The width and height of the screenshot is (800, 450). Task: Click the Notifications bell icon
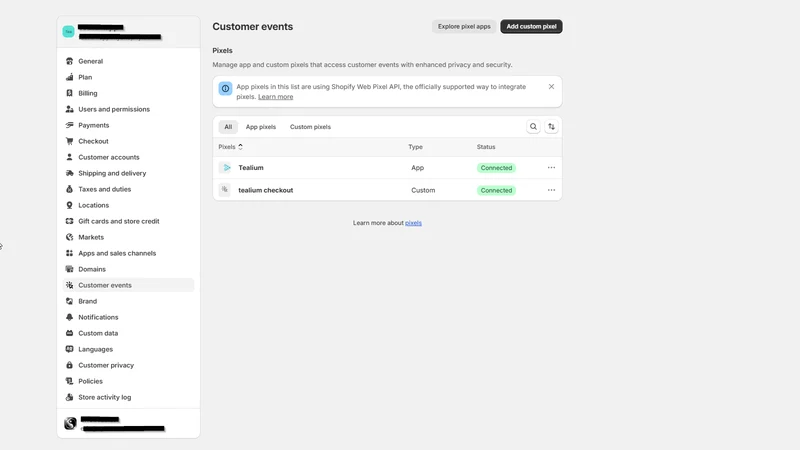pyautogui.click(x=69, y=317)
